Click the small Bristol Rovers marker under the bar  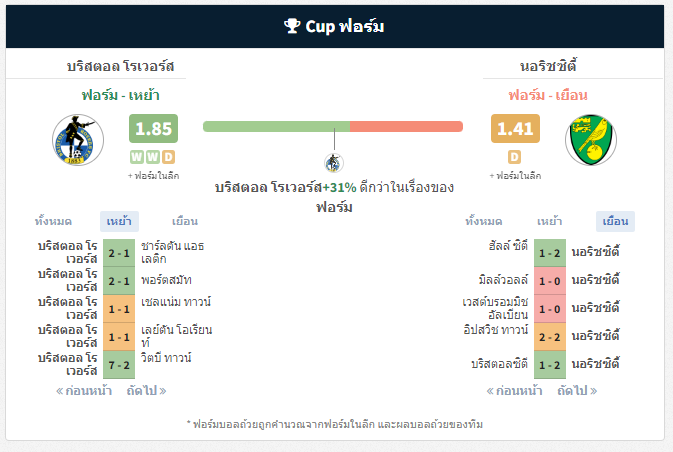(333, 163)
